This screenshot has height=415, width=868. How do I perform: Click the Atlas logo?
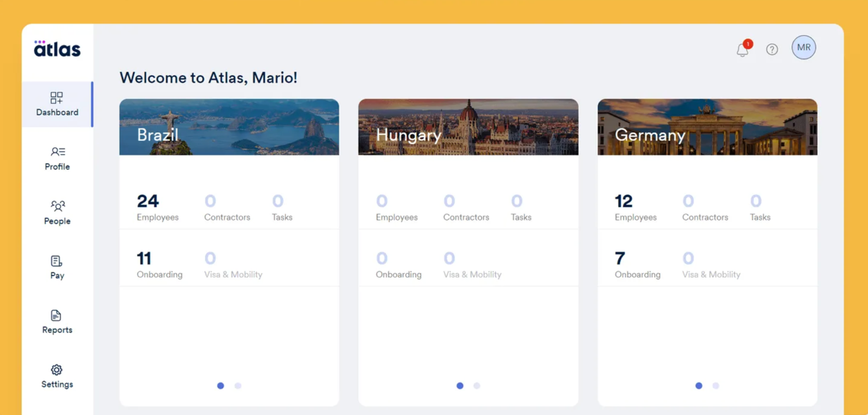click(57, 48)
